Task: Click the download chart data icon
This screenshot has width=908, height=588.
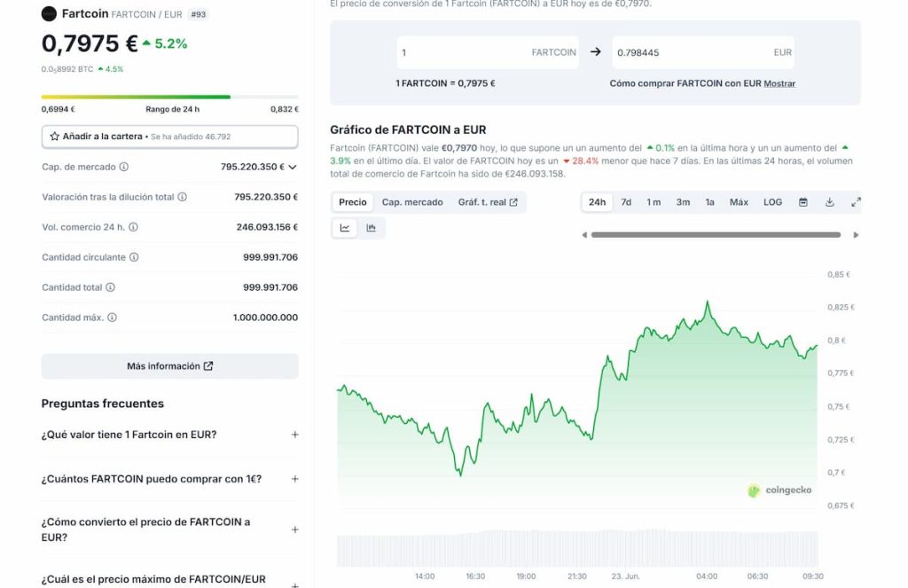Action: 830,202
